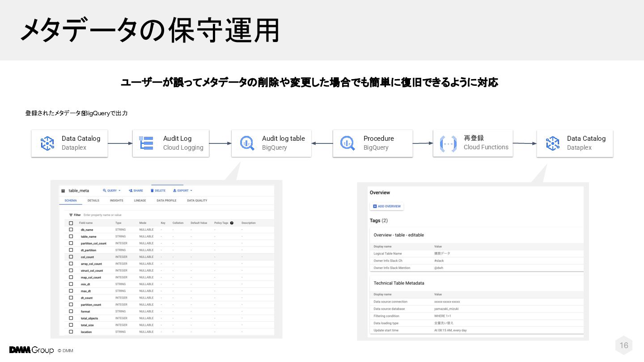Screen dimensions: 644x362
Task: Click the #slack value
Action: (439, 261)
